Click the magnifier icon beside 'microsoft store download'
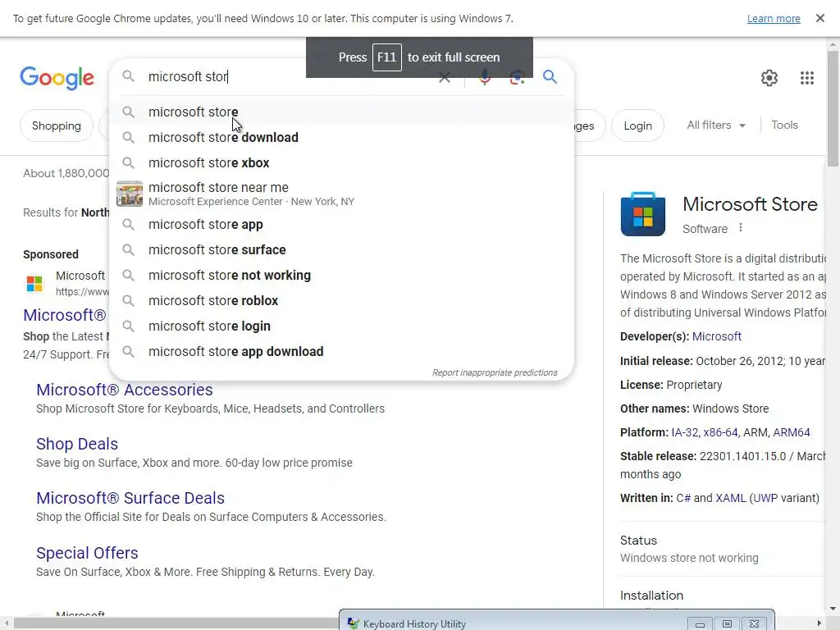840x630 pixels. tap(128, 137)
